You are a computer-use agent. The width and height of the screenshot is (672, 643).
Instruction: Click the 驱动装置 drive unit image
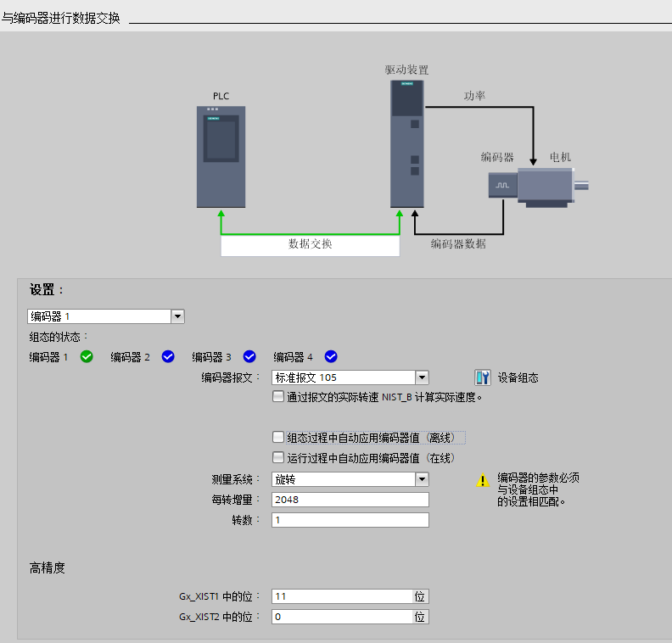pos(406,143)
